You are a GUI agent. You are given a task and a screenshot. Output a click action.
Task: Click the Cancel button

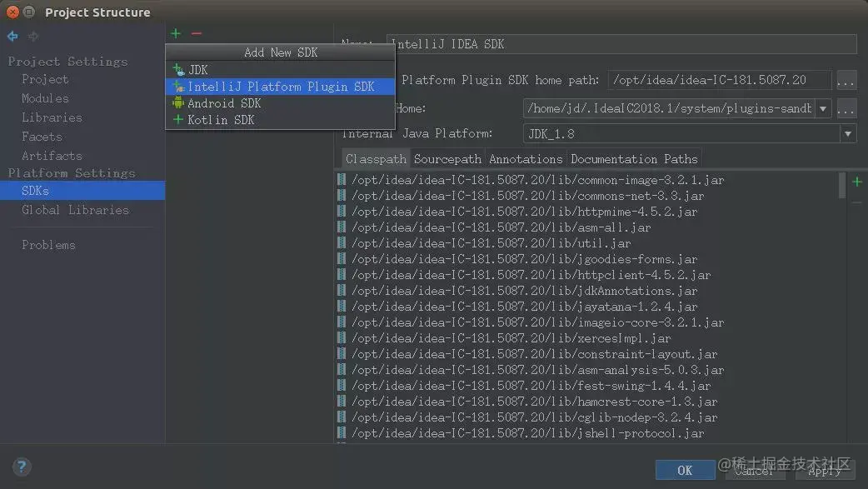[x=755, y=470]
